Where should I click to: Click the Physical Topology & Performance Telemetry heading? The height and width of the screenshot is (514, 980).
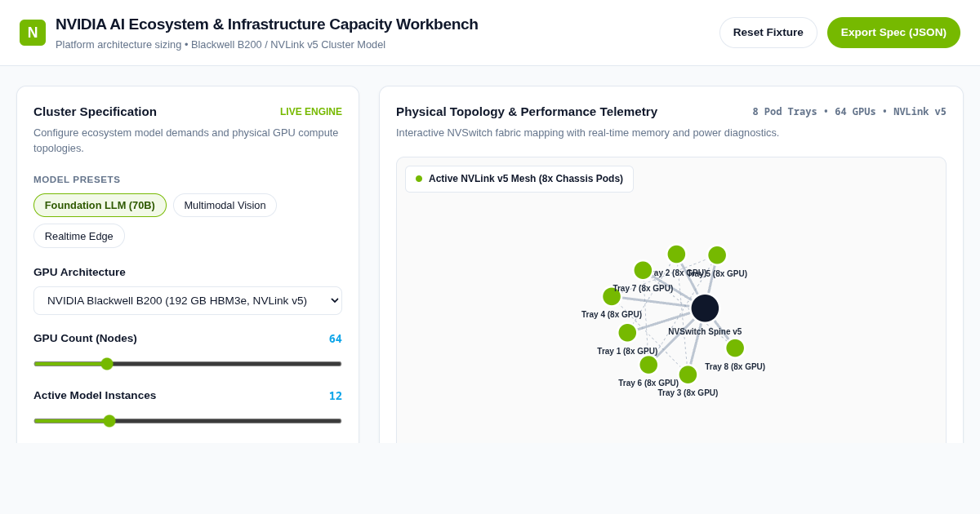pyautogui.click(x=527, y=112)
